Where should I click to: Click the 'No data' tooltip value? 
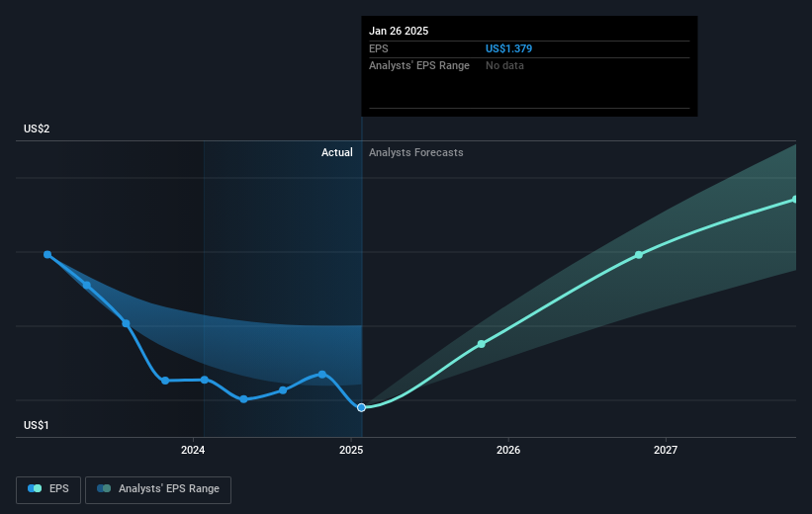504,66
